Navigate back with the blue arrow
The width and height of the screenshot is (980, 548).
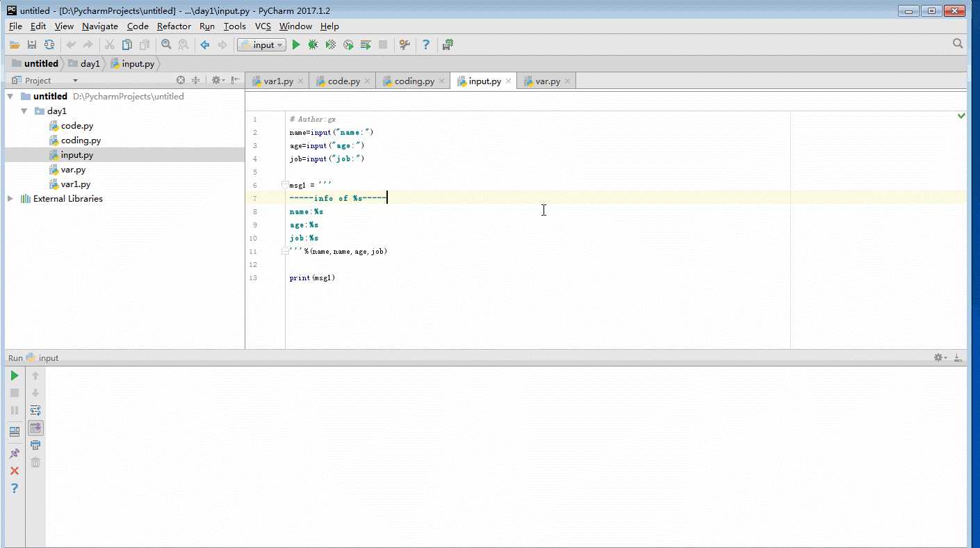(205, 45)
